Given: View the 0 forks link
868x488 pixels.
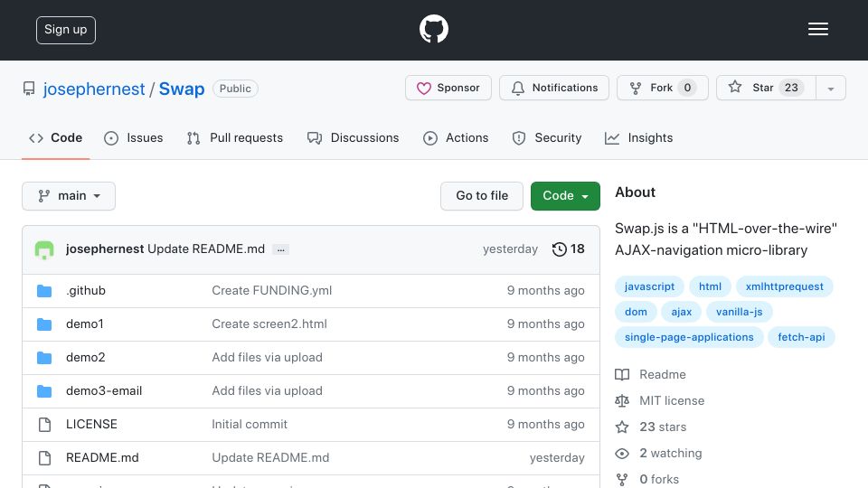Looking at the screenshot, I should (x=647, y=479).
